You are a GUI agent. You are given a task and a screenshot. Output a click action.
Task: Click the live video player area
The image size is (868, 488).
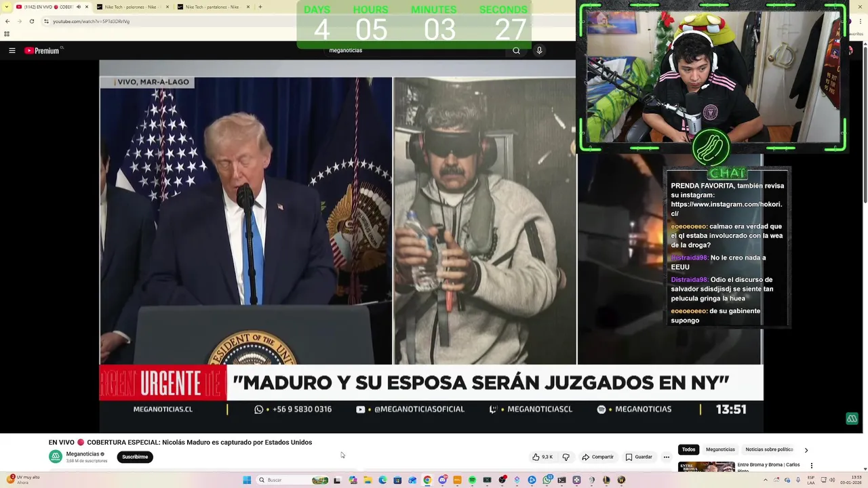[431, 246]
